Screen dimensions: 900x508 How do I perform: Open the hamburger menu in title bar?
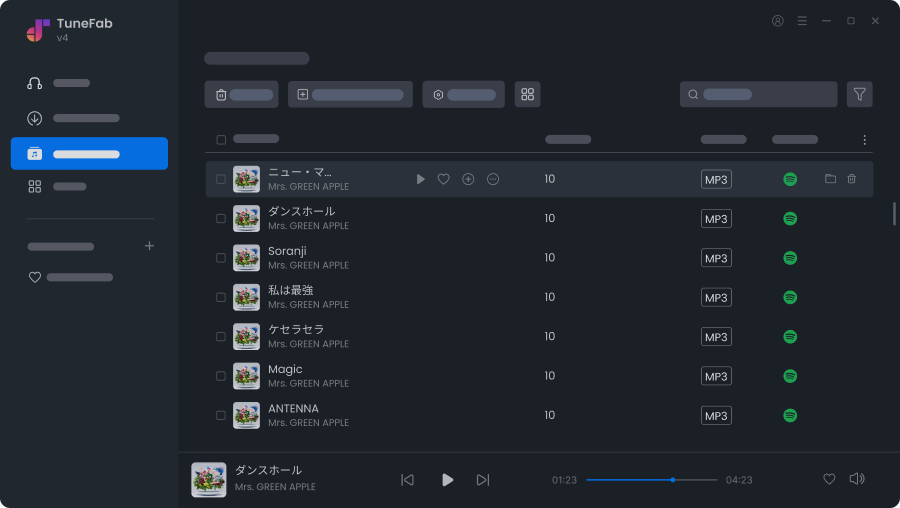[x=802, y=21]
